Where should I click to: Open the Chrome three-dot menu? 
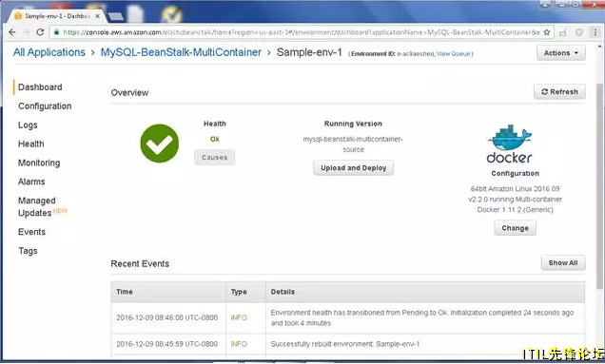[595, 32]
